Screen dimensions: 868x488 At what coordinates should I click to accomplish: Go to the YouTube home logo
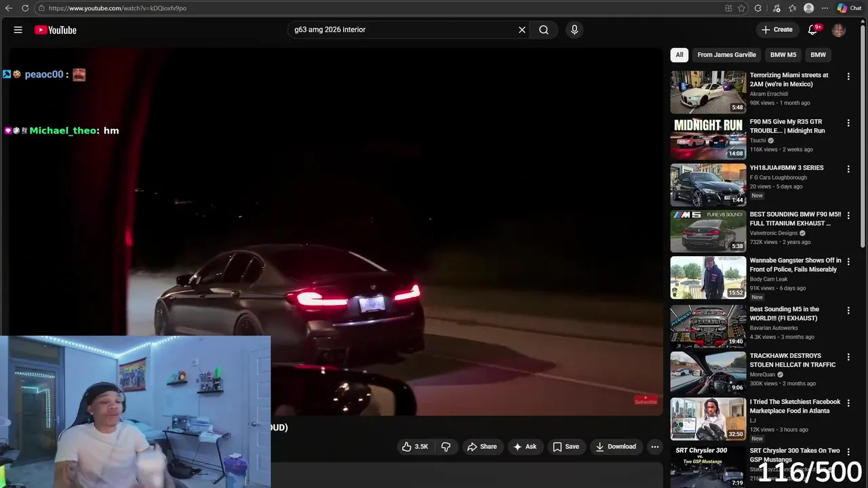click(55, 30)
